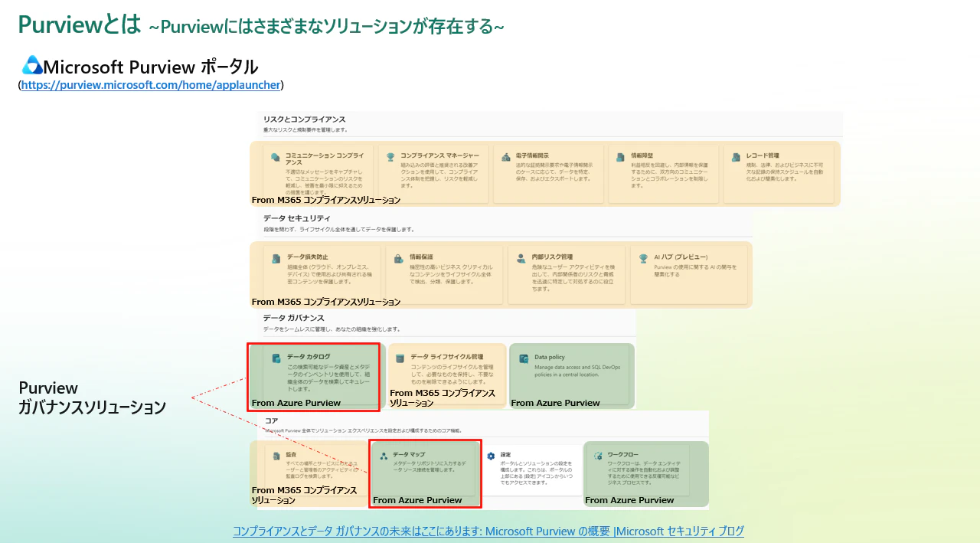Open the Data Catalog (データ カタログ) card
The height and width of the screenshot is (543, 980).
point(314,377)
